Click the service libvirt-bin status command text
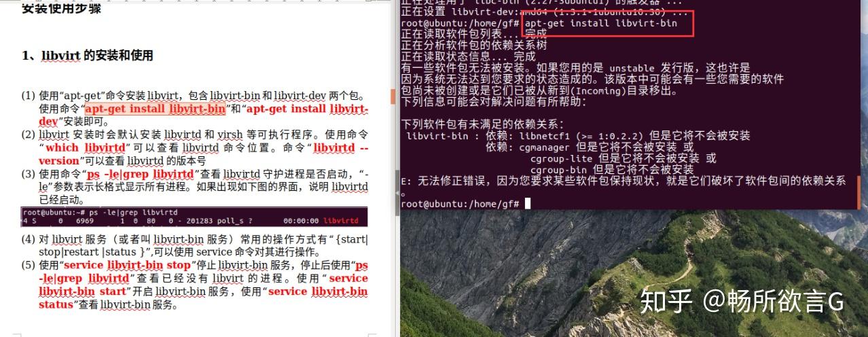 pos(204,298)
